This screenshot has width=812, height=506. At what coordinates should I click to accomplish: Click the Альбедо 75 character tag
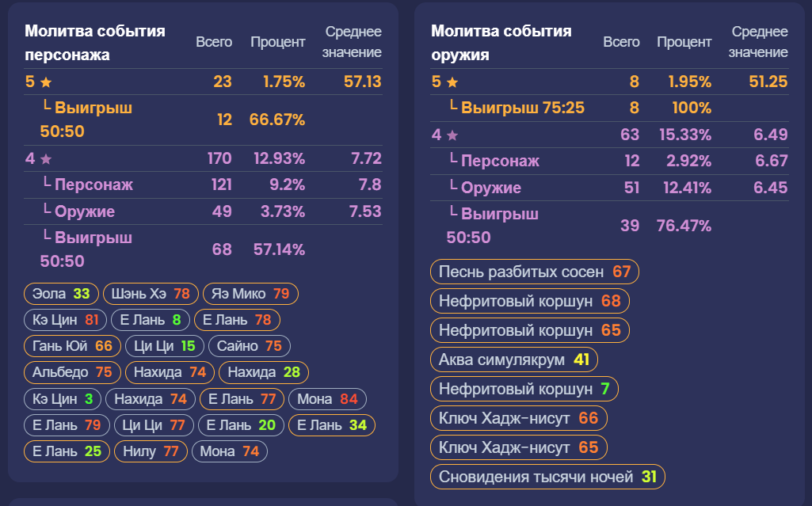click(72, 372)
